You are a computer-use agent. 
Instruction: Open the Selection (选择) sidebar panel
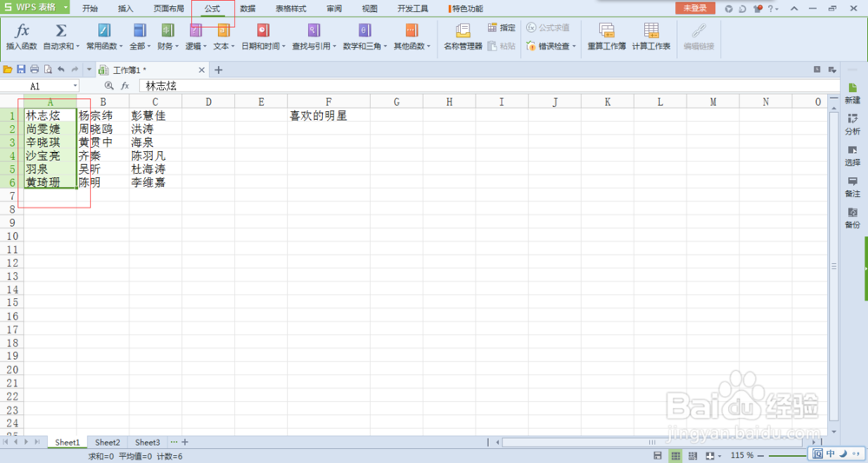852,155
